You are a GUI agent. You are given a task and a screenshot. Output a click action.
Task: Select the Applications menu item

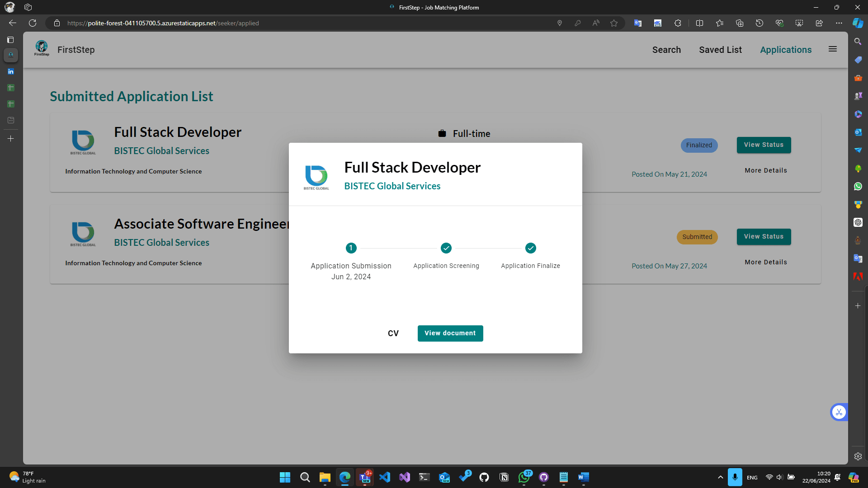pyautogui.click(x=786, y=50)
